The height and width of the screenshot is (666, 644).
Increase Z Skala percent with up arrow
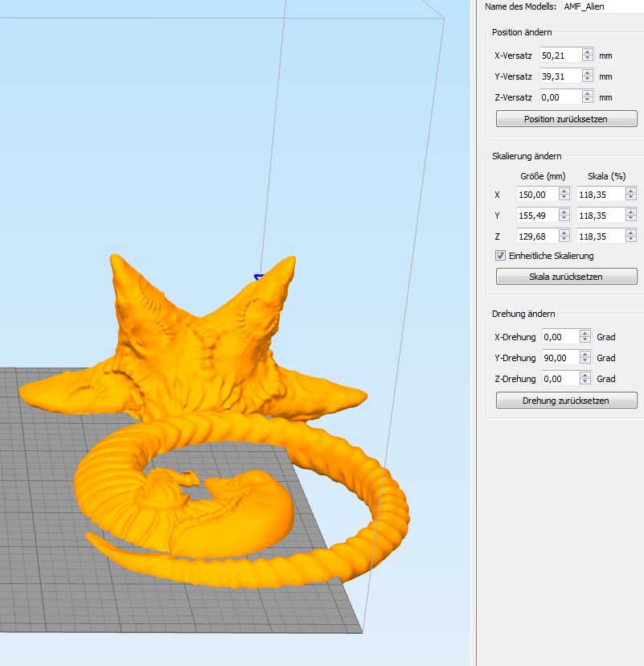[x=631, y=232]
